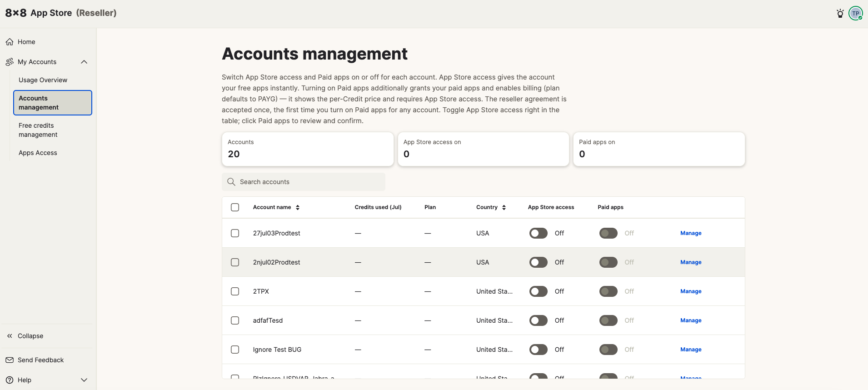868x390 pixels.
Task: Click the 2TPX account name
Action: [x=261, y=291]
